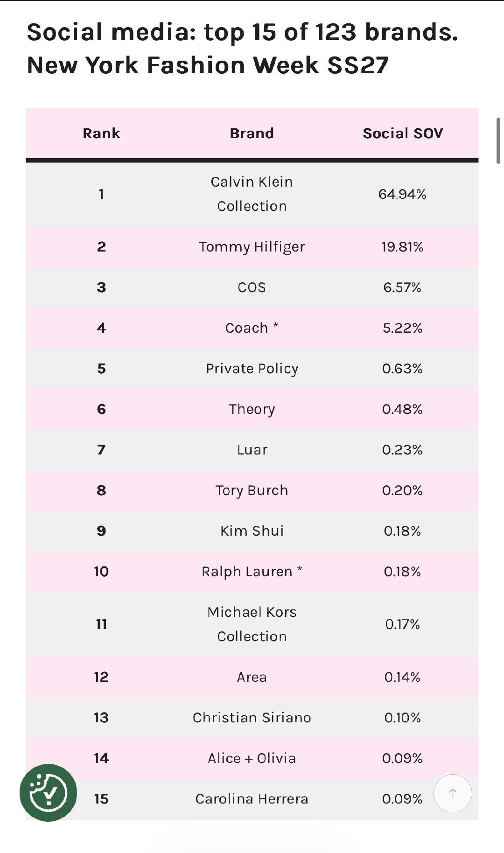Viewport: 504px width, 853px height.
Task: Click the Christian Siriano brand name
Action: pyautogui.click(x=252, y=718)
